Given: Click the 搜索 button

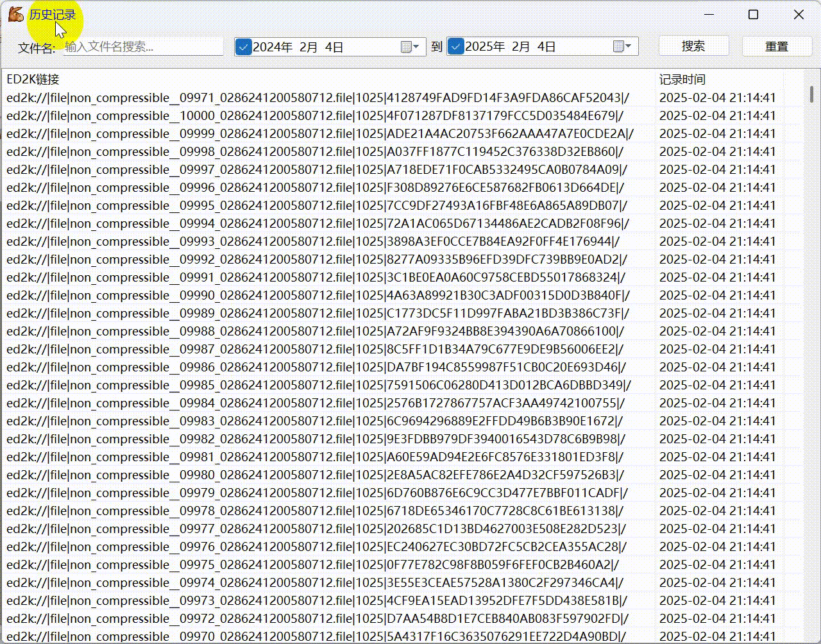Looking at the screenshot, I should [693, 46].
